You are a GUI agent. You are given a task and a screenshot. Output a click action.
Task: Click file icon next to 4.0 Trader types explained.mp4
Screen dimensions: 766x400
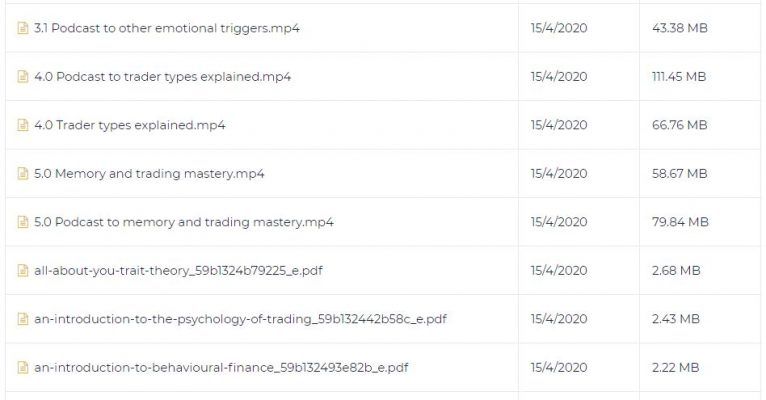coord(22,125)
